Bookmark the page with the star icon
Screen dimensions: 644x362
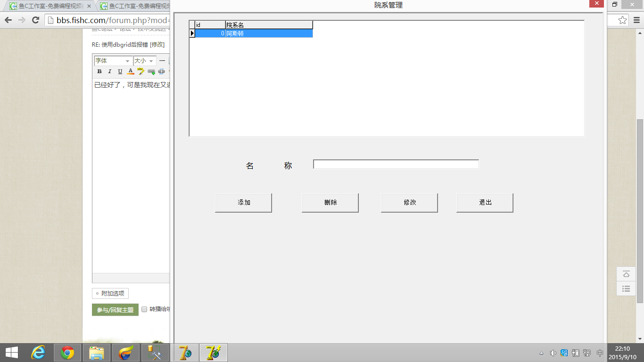point(622,20)
